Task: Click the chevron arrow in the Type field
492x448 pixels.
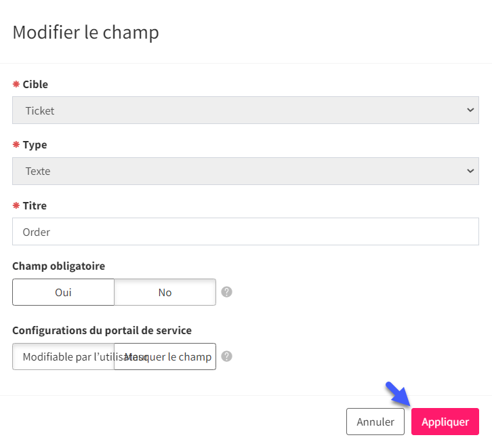Action: tap(470, 171)
